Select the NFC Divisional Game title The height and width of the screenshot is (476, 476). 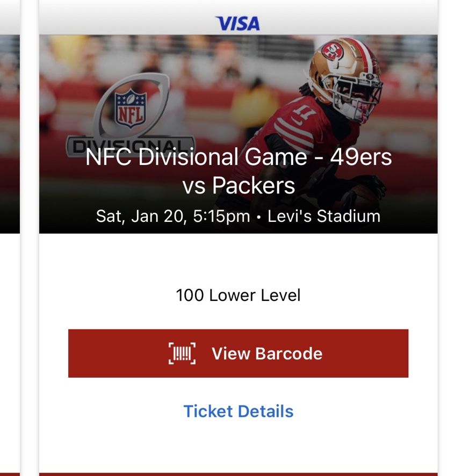(239, 157)
